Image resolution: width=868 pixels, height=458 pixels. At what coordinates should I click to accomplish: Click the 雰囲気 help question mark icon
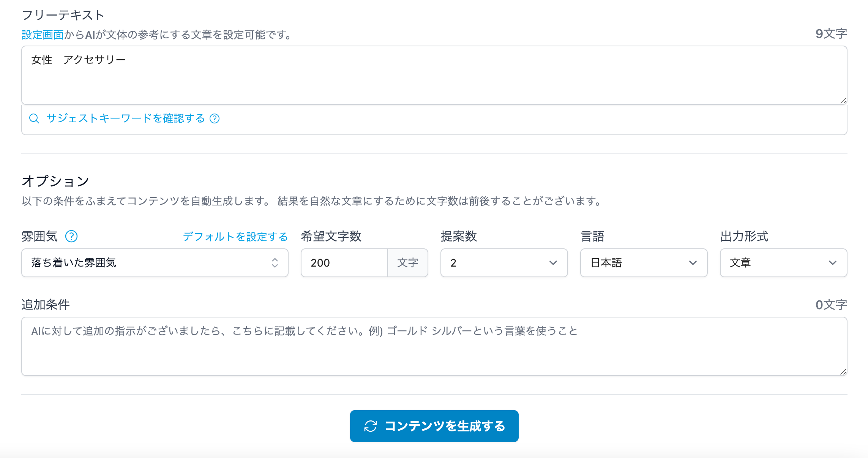point(71,236)
